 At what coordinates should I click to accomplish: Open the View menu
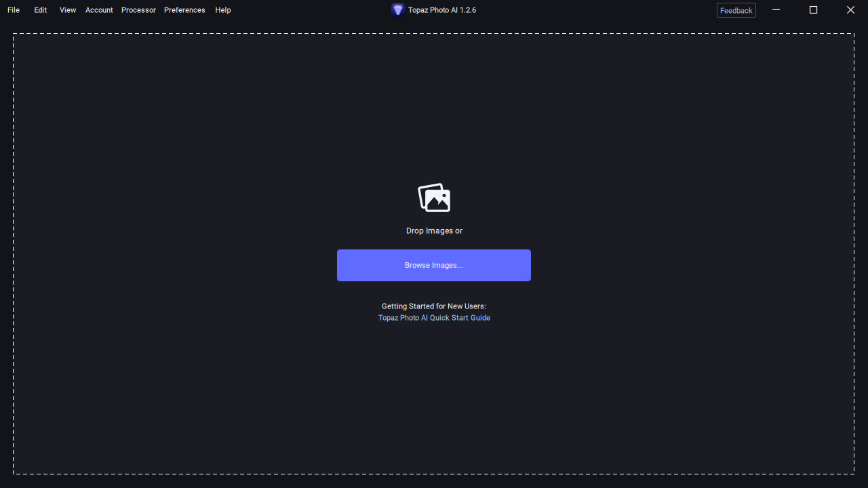point(67,9)
